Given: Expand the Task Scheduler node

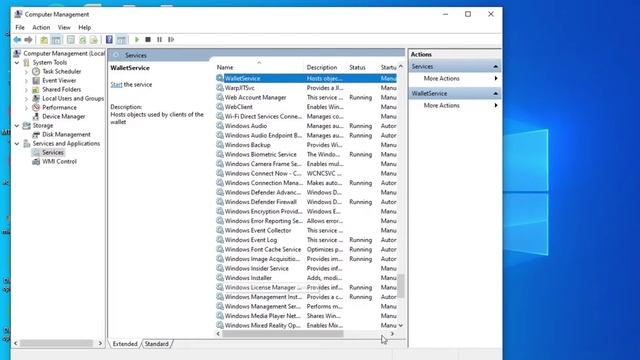Looking at the screenshot, I should [x=26, y=71].
